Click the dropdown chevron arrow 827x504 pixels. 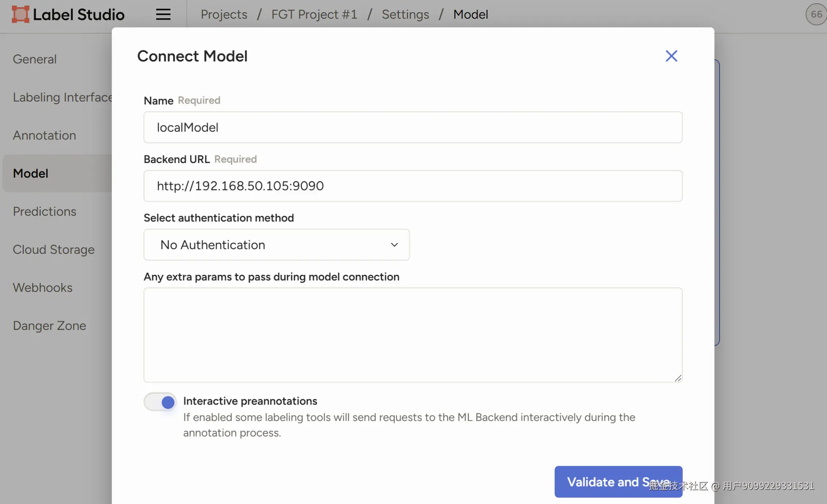click(394, 245)
